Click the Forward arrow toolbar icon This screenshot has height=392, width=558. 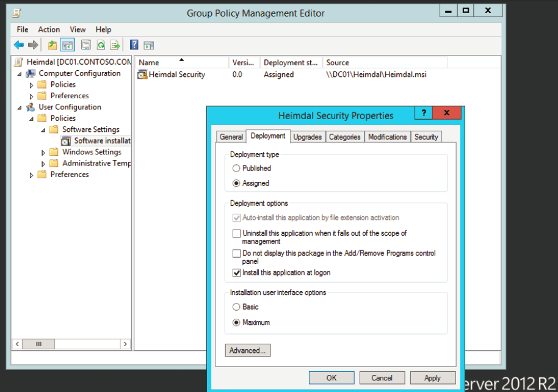(33, 45)
